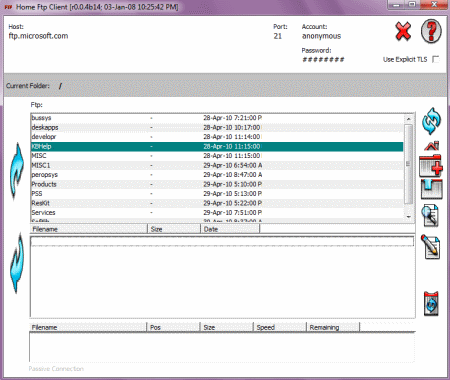This screenshot has width=450, height=380.
Task: Click the FTP list scrollbar thumb
Action: click(x=409, y=164)
